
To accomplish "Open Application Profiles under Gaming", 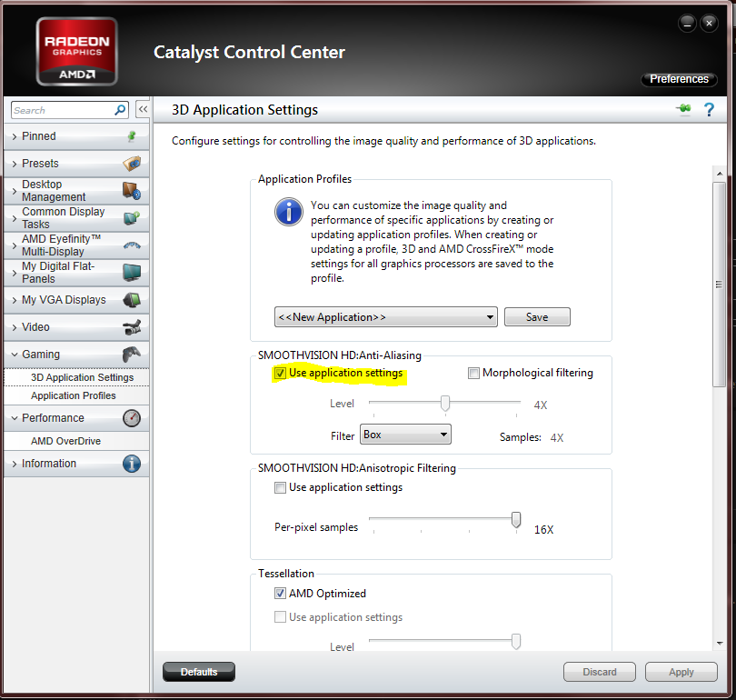I will click(x=76, y=395).
